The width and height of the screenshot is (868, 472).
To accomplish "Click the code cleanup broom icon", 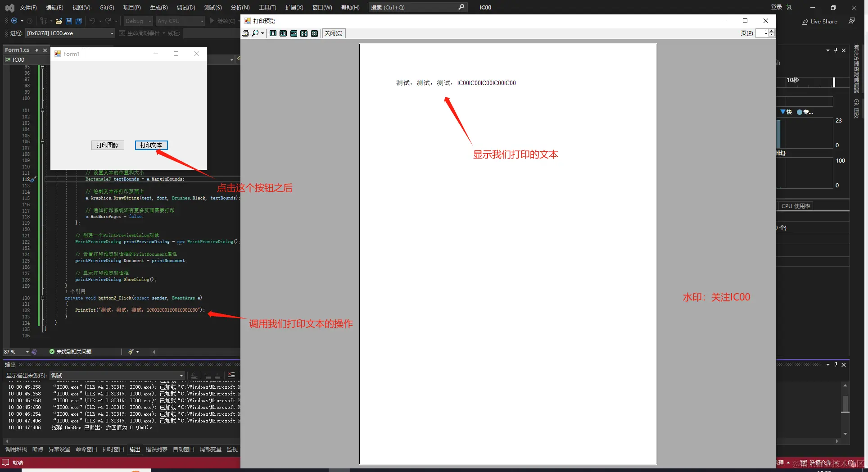I will pyautogui.click(x=131, y=352).
